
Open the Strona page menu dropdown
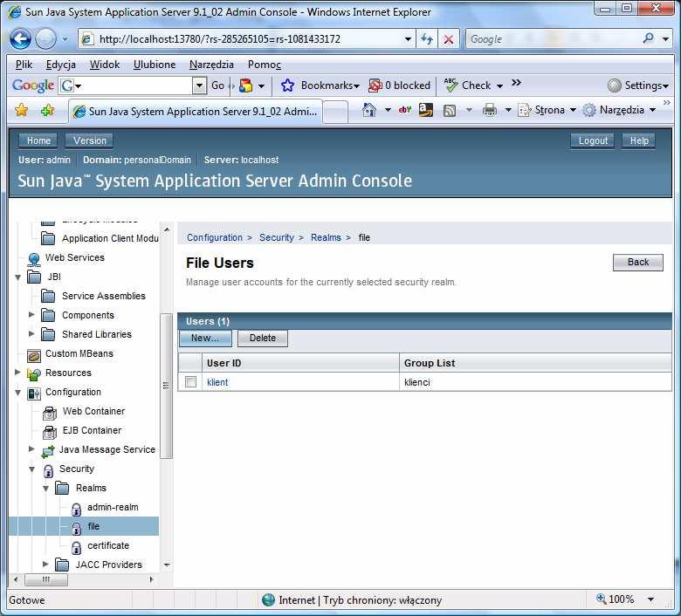[x=573, y=110]
